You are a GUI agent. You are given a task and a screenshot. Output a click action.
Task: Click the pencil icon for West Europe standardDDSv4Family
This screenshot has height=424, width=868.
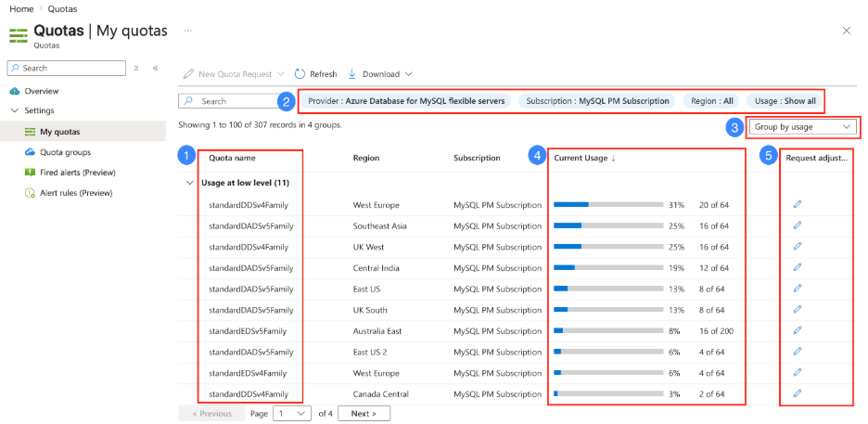click(x=798, y=204)
